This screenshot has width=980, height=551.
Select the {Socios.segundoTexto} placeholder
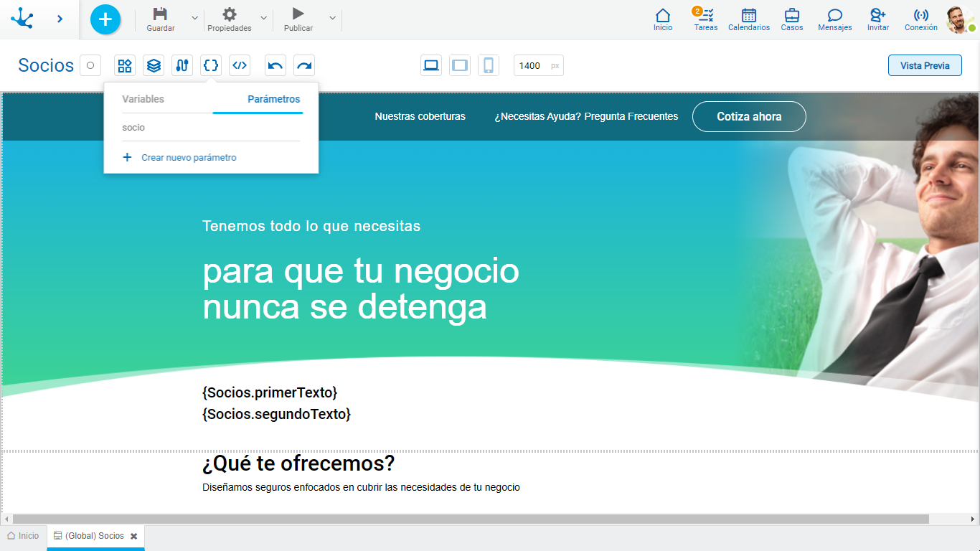coord(277,414)
